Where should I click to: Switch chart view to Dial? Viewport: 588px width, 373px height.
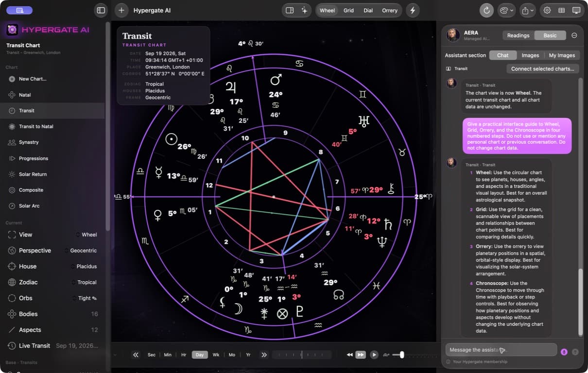[x=368, y=10]
